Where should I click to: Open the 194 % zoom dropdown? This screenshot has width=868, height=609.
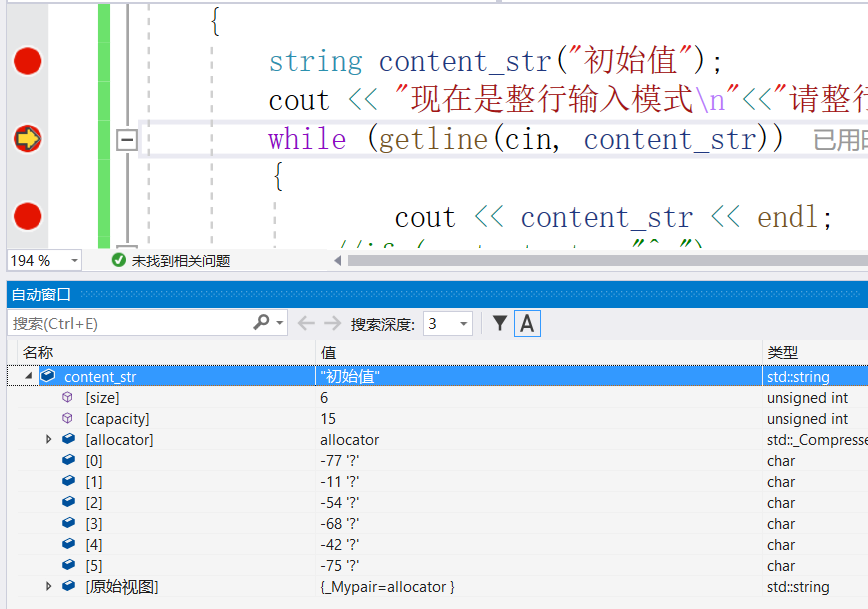74,260
